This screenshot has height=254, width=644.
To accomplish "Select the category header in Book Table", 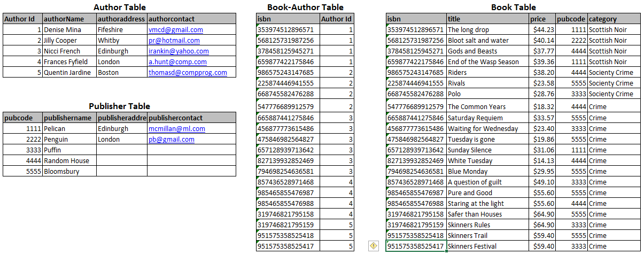I will tap(614, 19).
